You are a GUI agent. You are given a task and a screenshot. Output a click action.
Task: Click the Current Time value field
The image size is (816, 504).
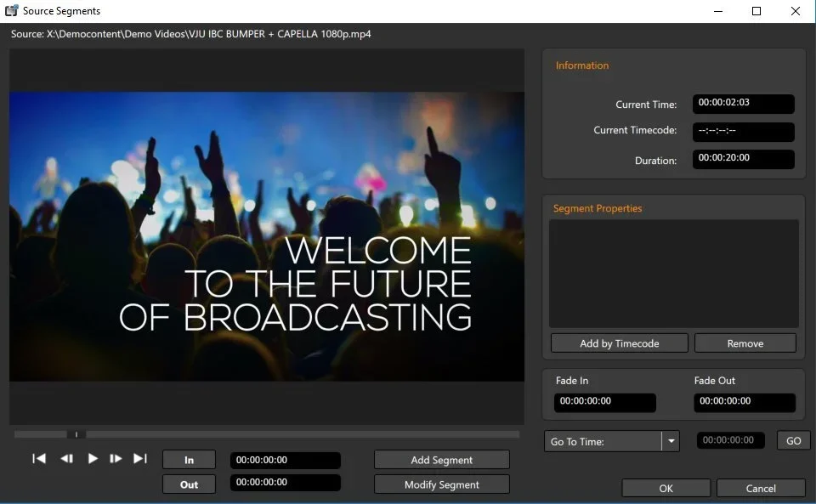coord(743,104)
